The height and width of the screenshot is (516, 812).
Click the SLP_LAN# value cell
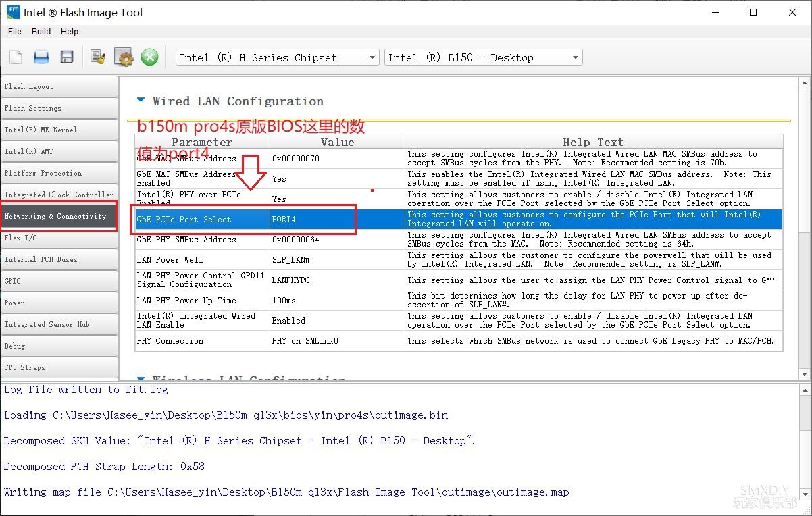[x=337, y=260]
